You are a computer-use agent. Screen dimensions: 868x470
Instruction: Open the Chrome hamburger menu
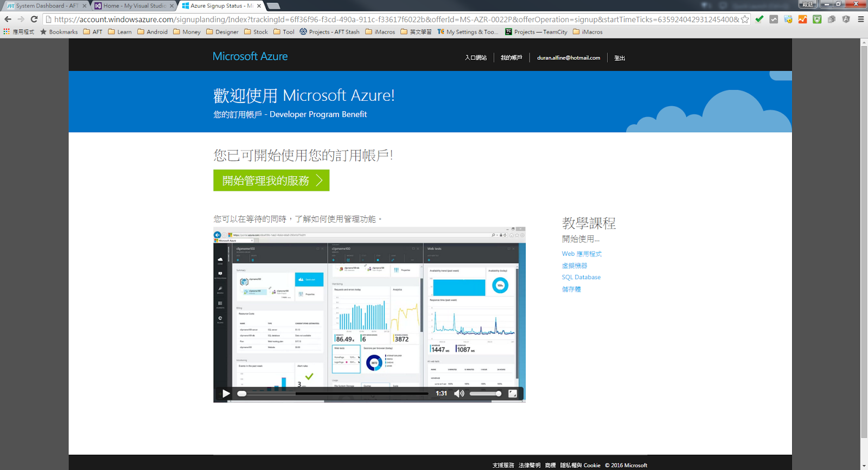tap(861, 19)
